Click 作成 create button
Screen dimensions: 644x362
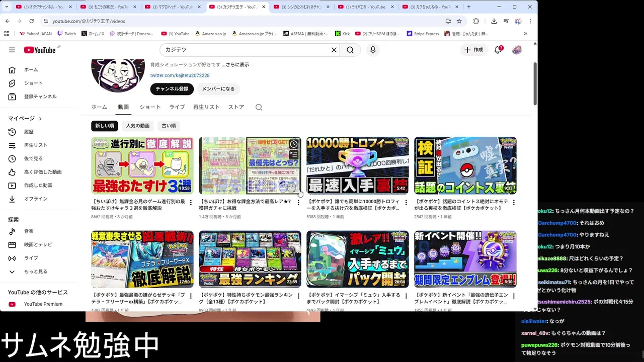473,50
